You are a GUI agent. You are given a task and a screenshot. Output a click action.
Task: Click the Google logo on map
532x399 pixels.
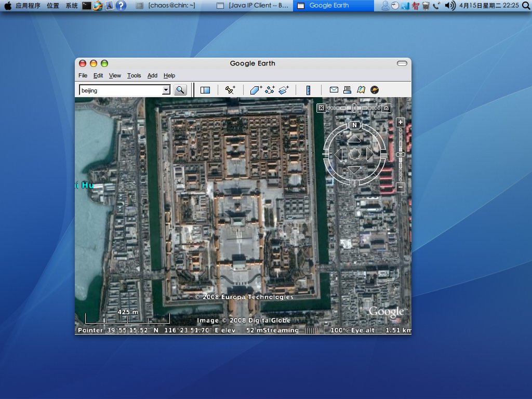(x=386, y=311)
